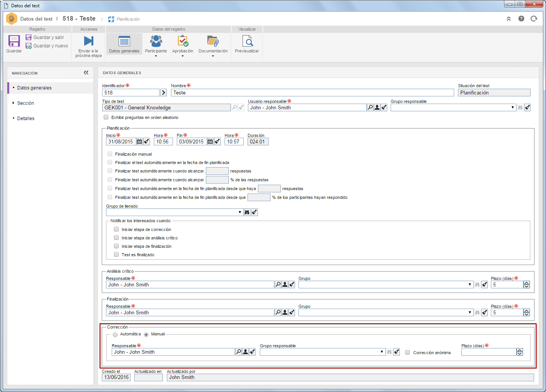This screenshot has width=546, height=392.
Task: Toggle Finalización manual checkbox
Action: 110,154
